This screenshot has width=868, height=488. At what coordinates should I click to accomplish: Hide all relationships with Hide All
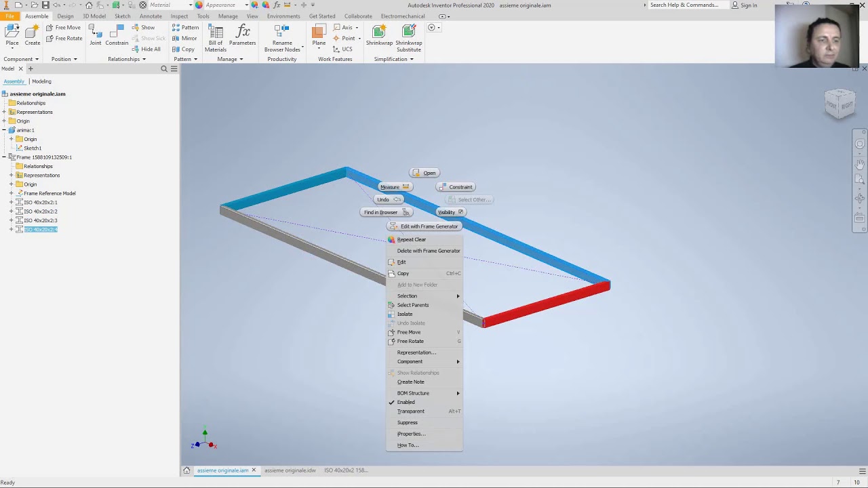146,49
